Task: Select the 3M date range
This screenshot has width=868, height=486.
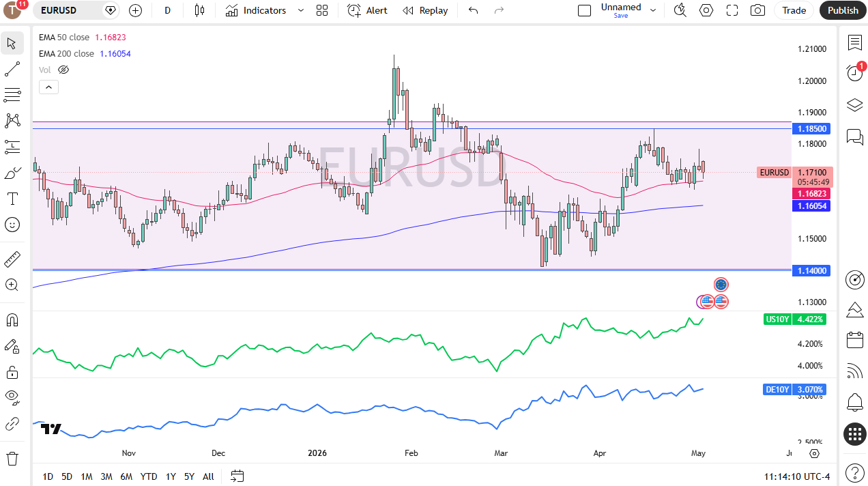Action: [106, 476]
